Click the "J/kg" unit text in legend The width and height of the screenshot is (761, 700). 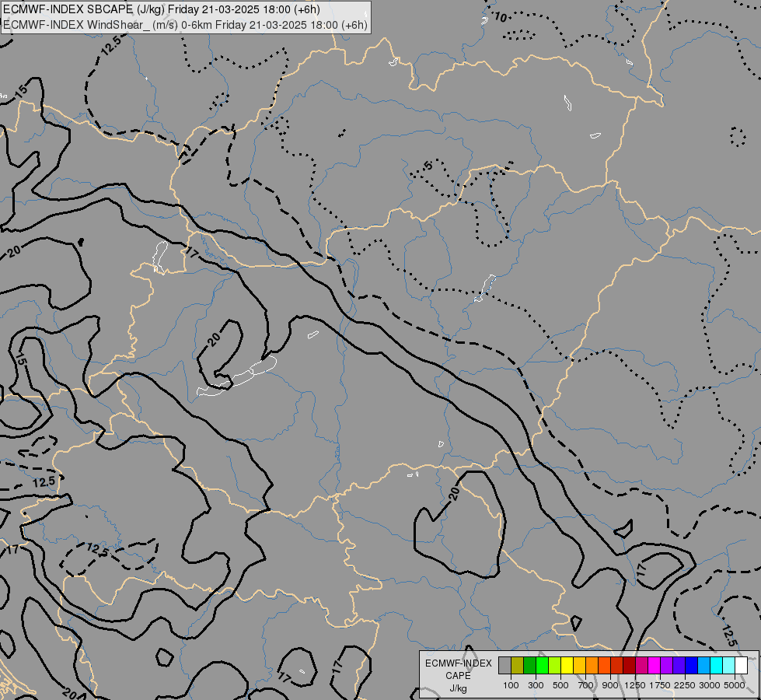click(458, 688)
